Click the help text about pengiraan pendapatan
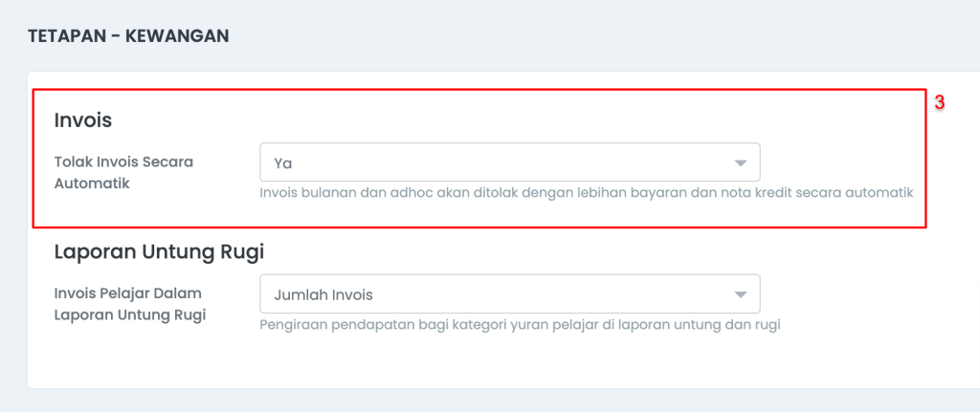This screenshot has width=980, height=412. pos(521,325)
